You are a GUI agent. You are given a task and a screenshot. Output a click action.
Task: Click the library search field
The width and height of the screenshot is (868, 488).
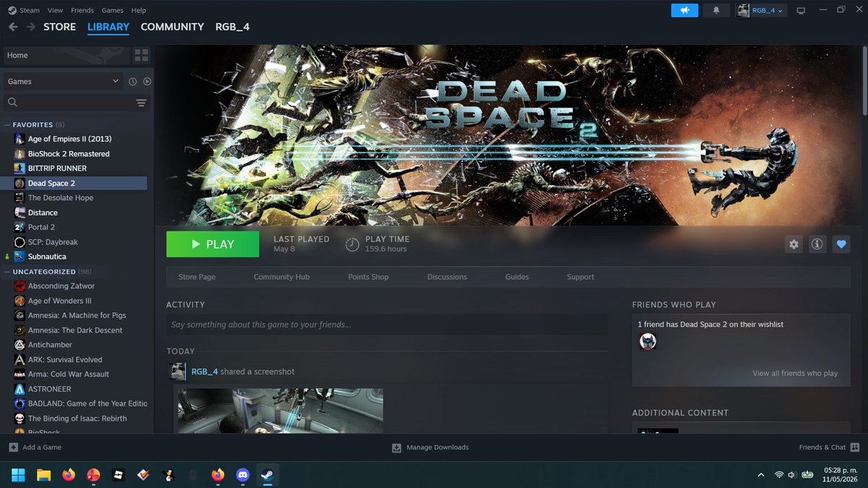coord(69,103)
